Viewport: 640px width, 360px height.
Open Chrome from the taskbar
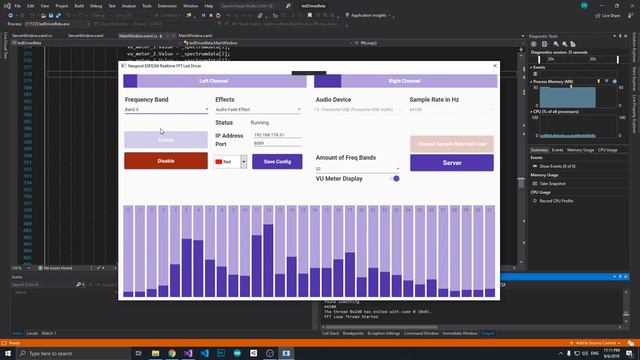[172, 353]
